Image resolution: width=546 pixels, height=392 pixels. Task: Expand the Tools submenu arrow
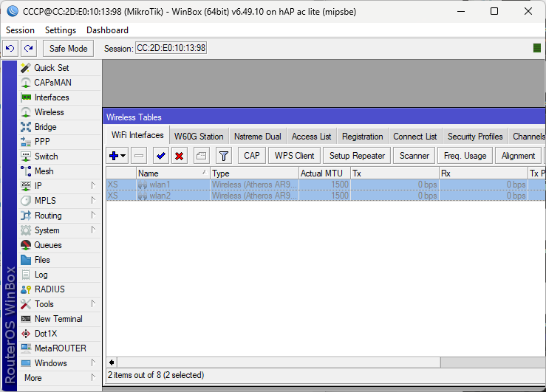click(x=93, y=303)
